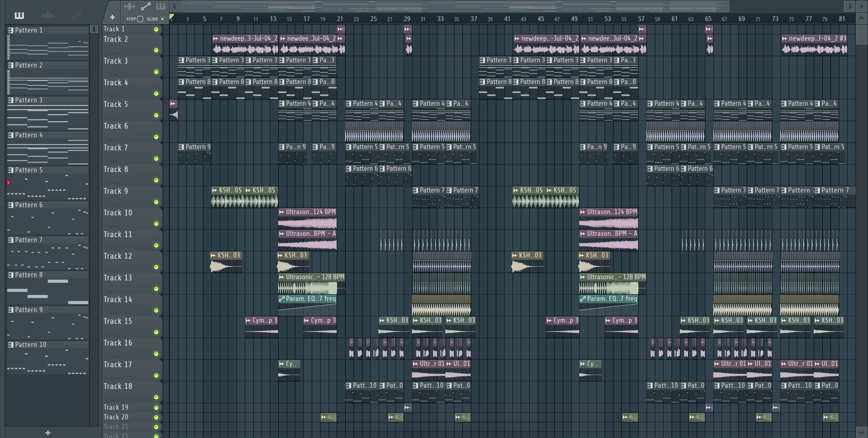868x438 pixels.
Task: Select first newdeep audio clip on Track 2
Action: pyautogui.click(x=245, y=45)
